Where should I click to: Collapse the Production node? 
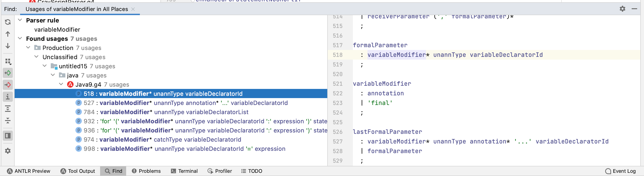tap(28, 48)
